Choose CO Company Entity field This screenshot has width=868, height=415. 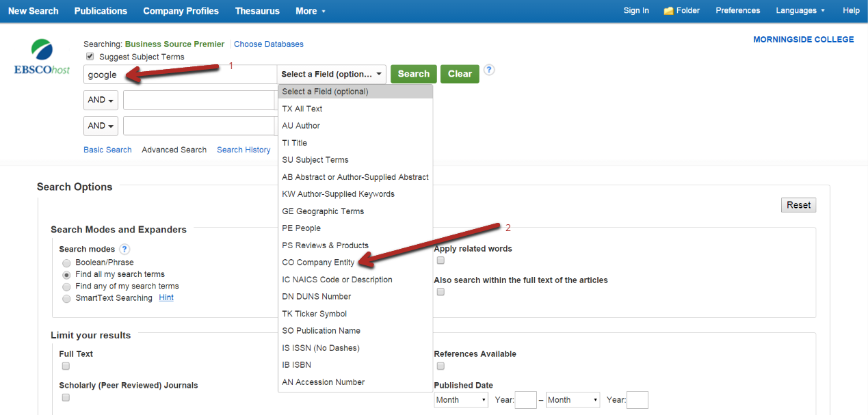(x=356, y=263)
